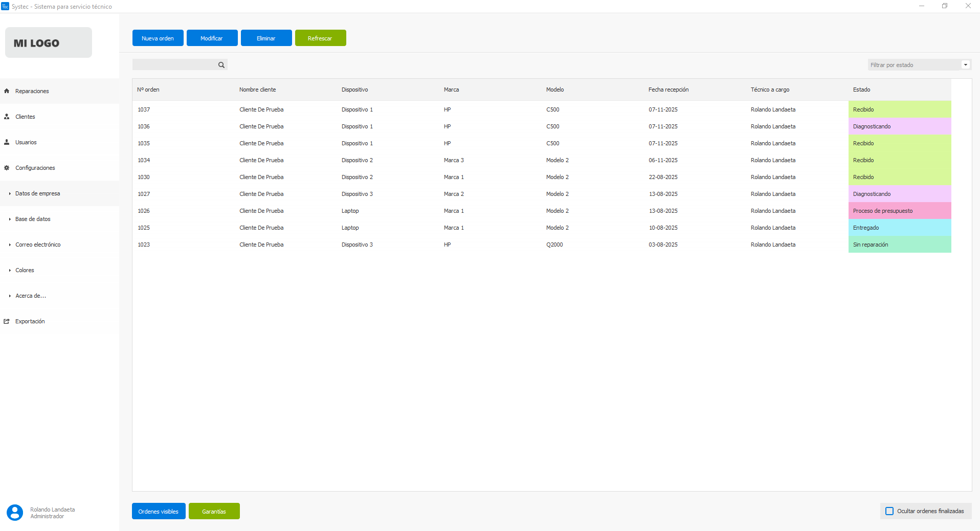Sort by Fecha recepción column header
Screen dimensions: 980x531
[668, 90]
